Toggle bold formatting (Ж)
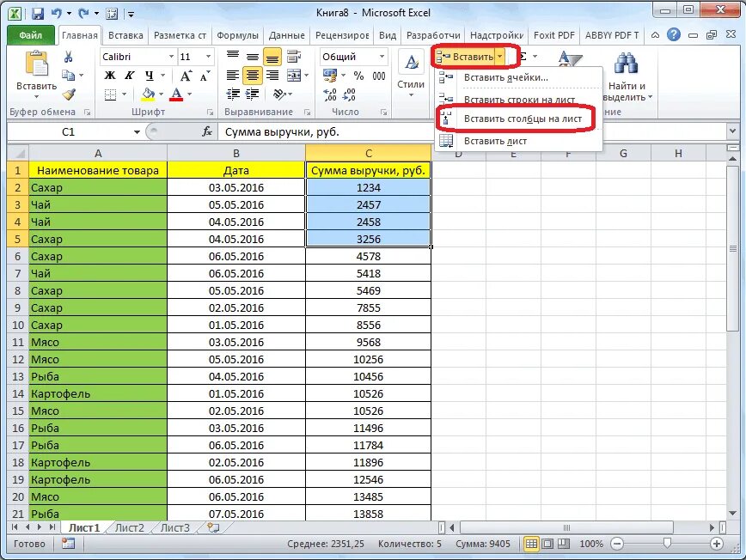Viewport: 746px width, 560px height. click(110, 75)
